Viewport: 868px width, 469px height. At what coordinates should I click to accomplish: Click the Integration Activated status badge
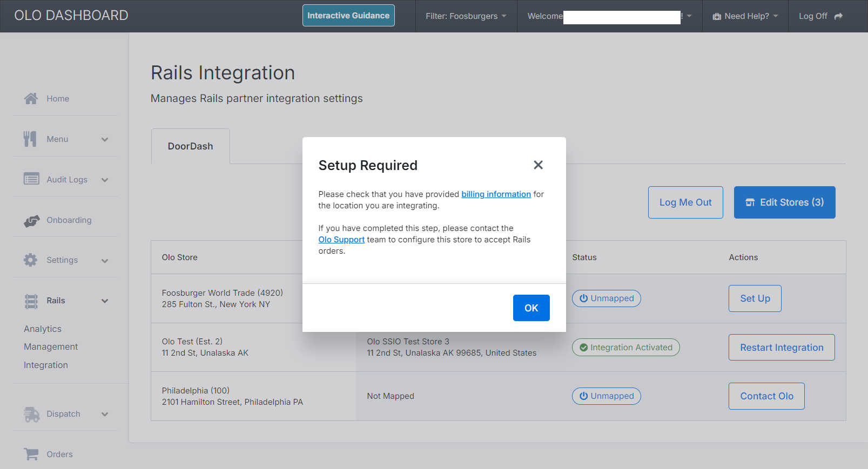pyautogui.click(x=626, y=348)
